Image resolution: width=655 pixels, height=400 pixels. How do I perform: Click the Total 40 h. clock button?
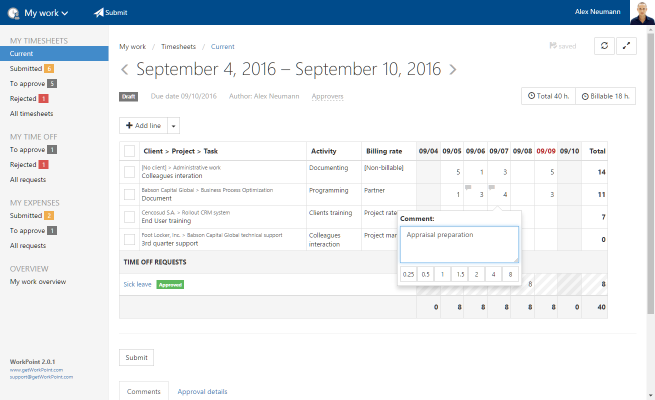tap(547, 96)
